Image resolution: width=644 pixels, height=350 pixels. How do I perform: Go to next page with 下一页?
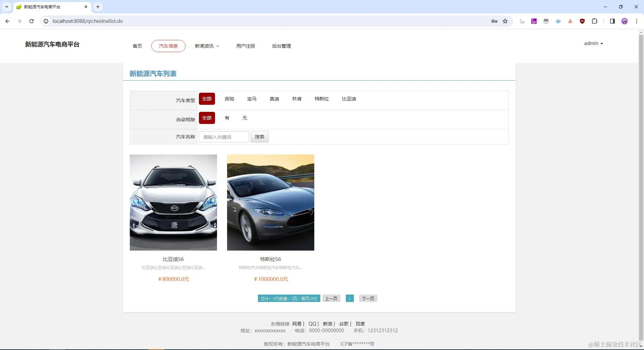point(368,299)
